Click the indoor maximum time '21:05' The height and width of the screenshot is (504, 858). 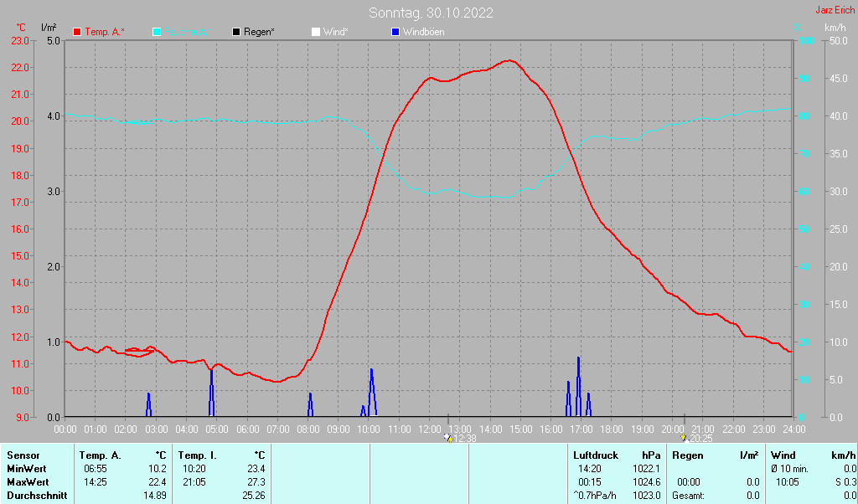coord(194,483)
